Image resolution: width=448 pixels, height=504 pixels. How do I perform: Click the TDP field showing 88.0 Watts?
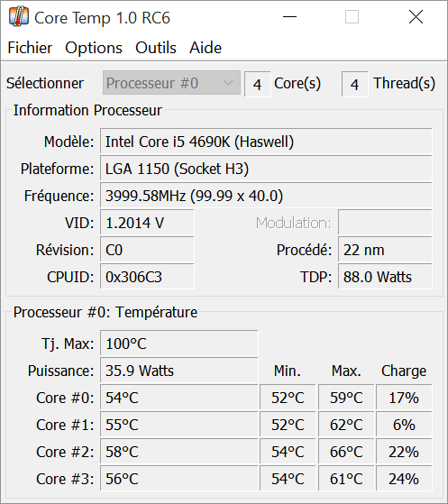(385, 277)
